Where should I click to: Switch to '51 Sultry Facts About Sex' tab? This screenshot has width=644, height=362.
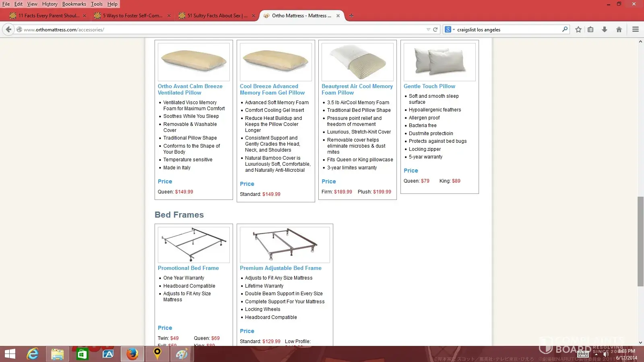[x=217, y=16]
